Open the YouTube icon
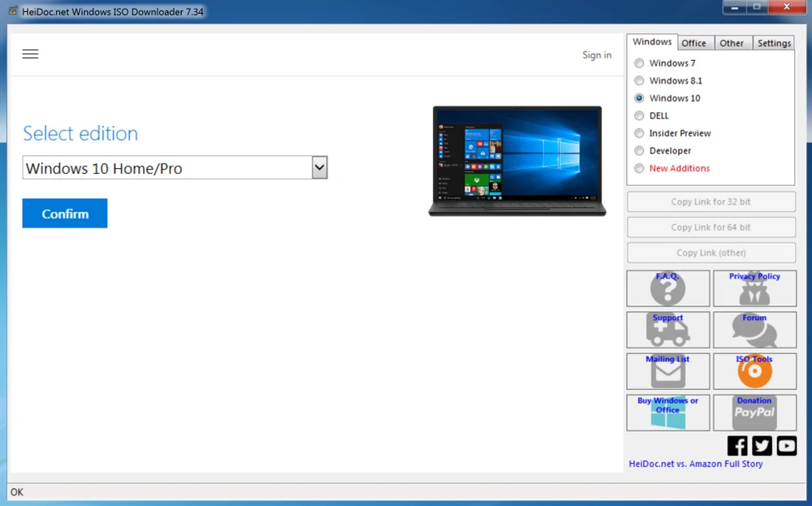 pos(786,445)
